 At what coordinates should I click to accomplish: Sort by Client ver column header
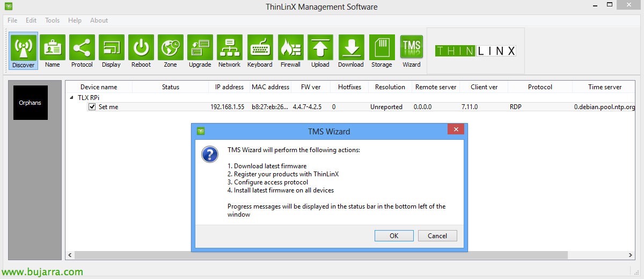tap(484, 87)
